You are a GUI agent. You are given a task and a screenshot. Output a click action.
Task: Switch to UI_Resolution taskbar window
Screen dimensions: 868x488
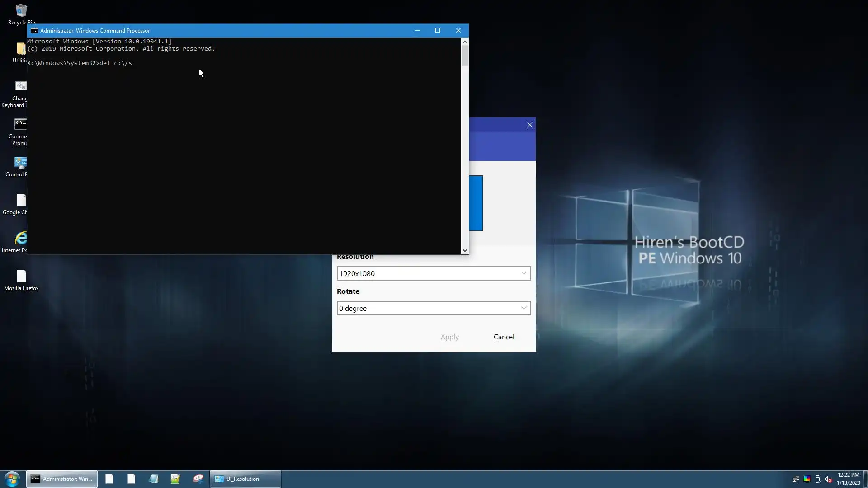[x=245, y=479]
